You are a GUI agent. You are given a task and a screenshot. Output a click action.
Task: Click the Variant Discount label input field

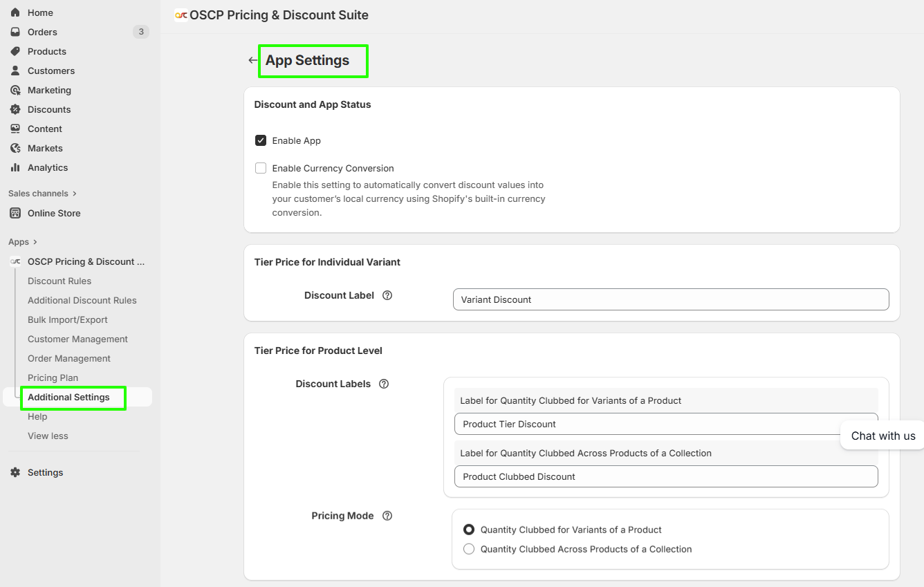[x=670, y=299]
